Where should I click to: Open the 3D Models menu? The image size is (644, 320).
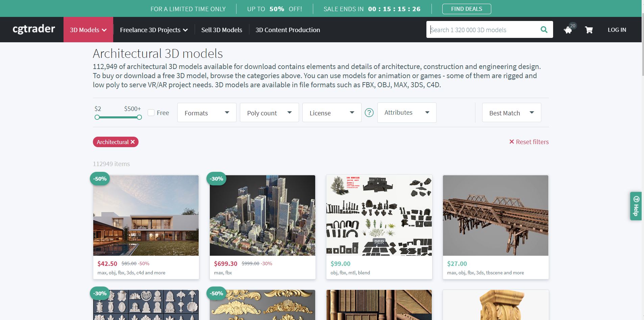[88, 30]
